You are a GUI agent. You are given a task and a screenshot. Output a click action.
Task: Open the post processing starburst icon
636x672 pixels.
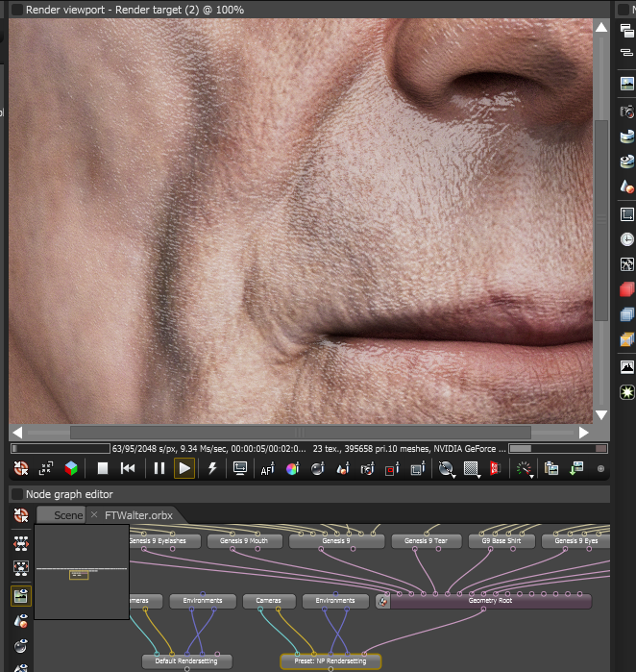click(x=627, y=392)
